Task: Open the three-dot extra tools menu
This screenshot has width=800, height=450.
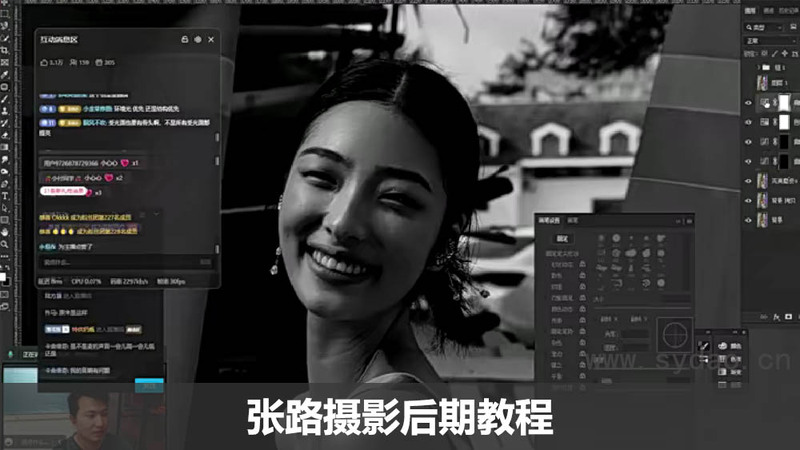Action: (x=5, y=256)
